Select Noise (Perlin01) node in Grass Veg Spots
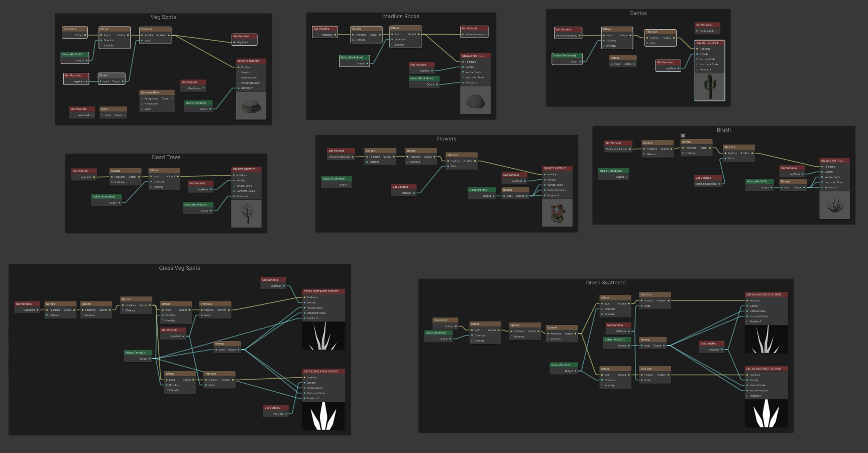This screenshot has height=453, width=868. point(138,356)
